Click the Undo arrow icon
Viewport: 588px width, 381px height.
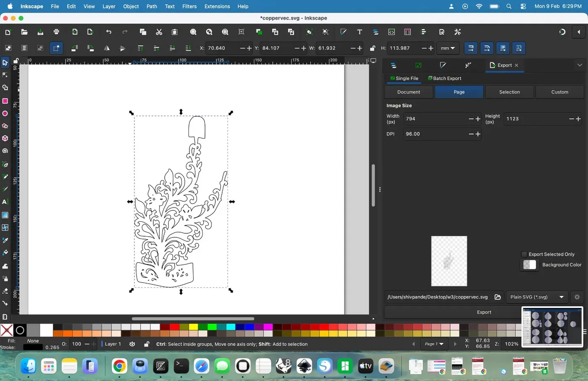tap(109, 32)
